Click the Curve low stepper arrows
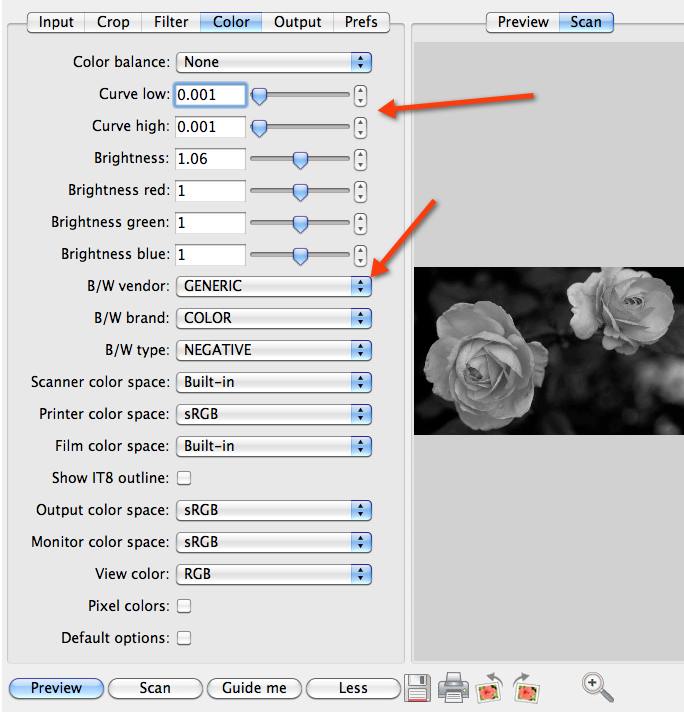 coord(361,96)
